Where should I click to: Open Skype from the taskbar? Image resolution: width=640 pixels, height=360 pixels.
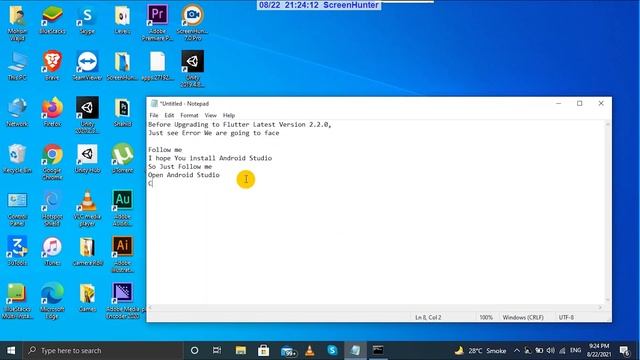tap(332, 350)
